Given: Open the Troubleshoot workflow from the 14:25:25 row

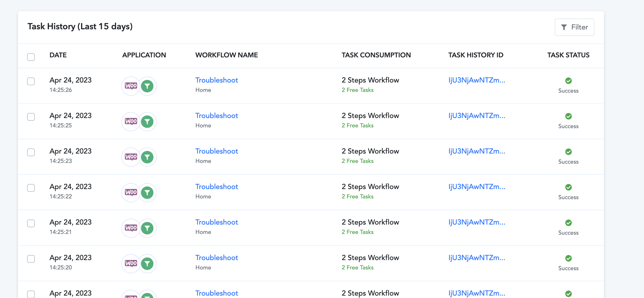Looking at the screenshot, I should pyautogui.click(x=217, y=116).
